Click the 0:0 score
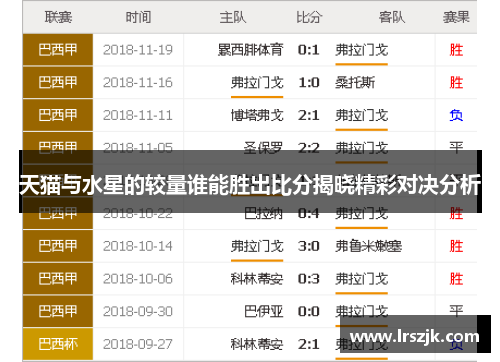The image size is (500, 362). (x=309, y=312)
